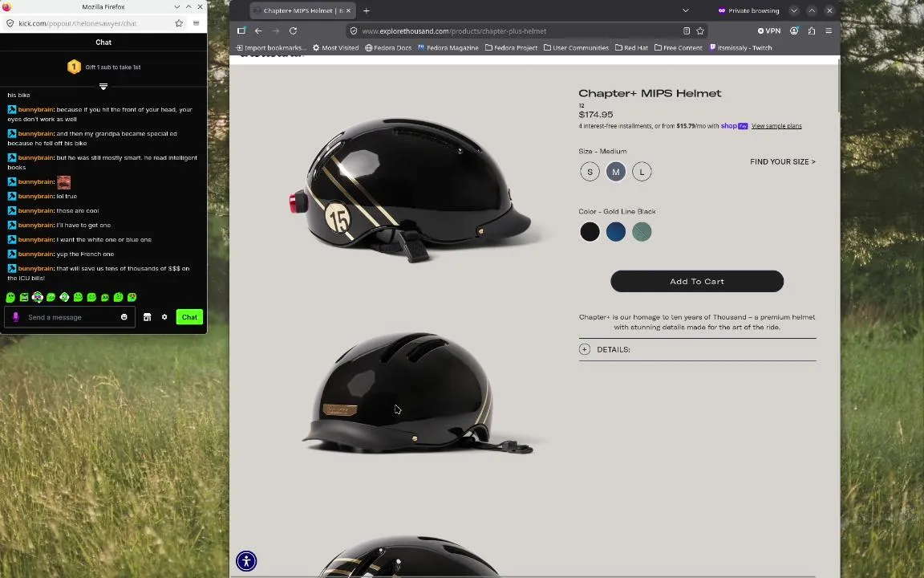Screen dimensions: 924x578
Task: Click the side-view helmet product image
Action: point(412,189)
